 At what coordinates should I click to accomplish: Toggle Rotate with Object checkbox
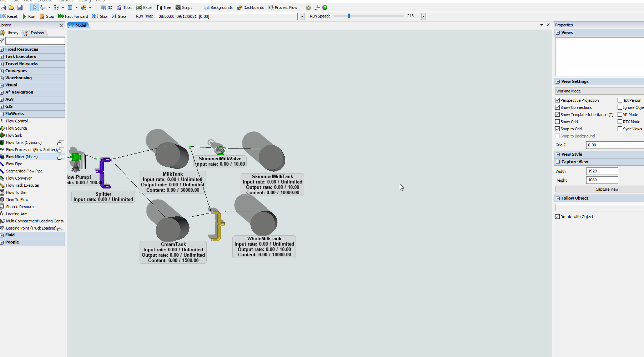click(x=558, y=217)
